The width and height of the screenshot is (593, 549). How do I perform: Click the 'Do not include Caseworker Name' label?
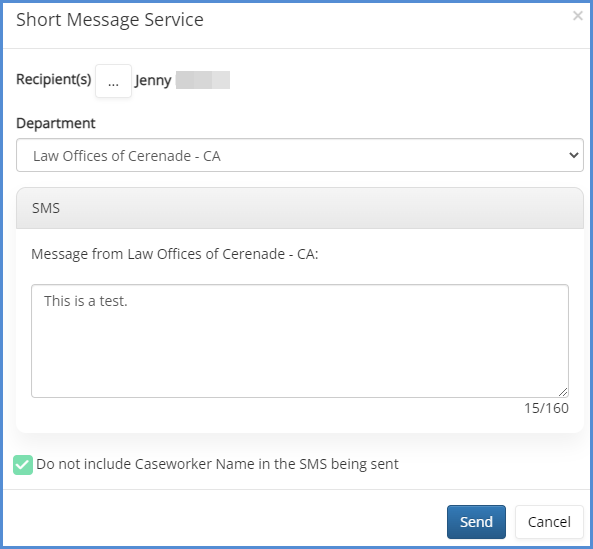coord(217,464)
